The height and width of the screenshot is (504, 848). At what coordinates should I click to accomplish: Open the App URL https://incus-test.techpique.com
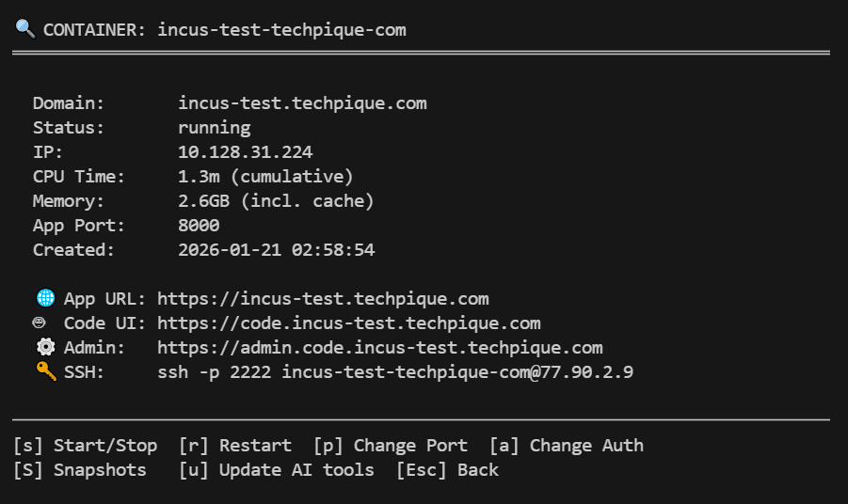coord(323,299)
